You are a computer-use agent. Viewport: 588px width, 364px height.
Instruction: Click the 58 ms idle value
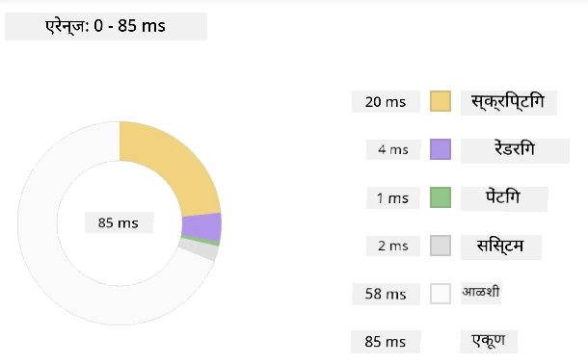point(386,294)
